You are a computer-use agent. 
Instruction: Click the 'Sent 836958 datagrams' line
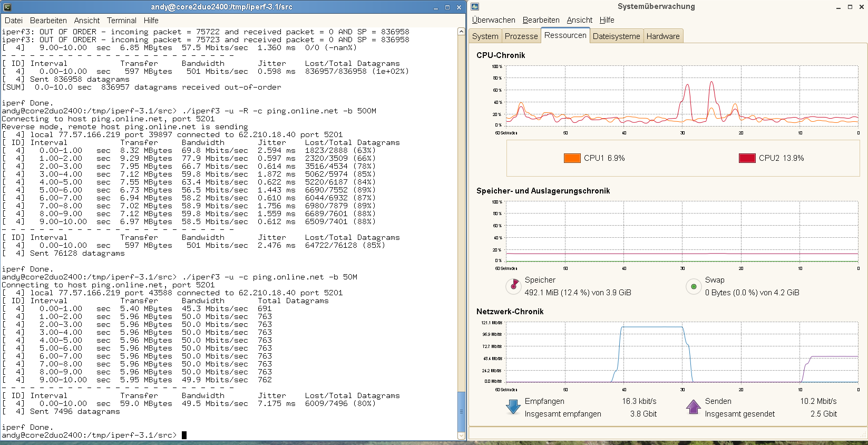tap(80, 79)
